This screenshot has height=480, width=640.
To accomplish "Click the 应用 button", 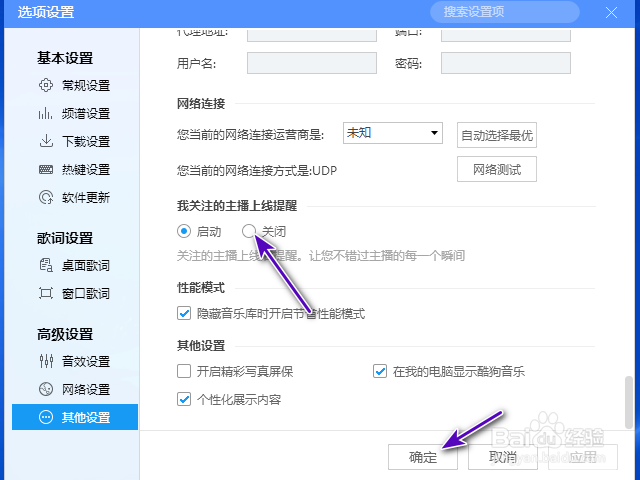I will point(583,457).
